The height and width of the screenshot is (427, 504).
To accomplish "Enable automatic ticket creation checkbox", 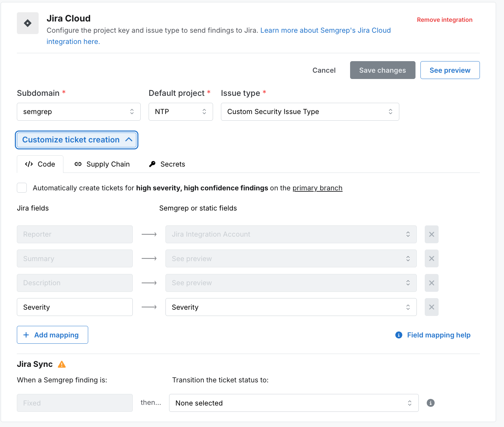I will click(22, 188).
